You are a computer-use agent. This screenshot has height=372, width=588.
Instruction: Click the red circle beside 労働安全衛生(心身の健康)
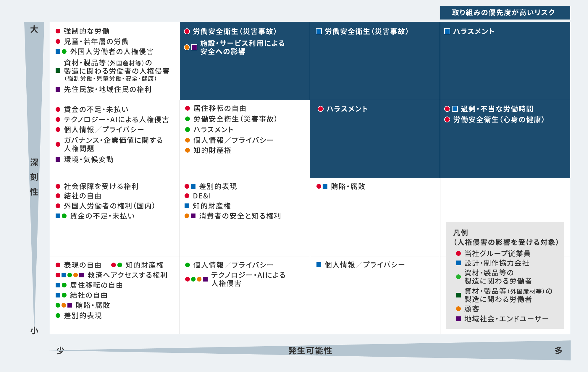[x=447, y=119]
